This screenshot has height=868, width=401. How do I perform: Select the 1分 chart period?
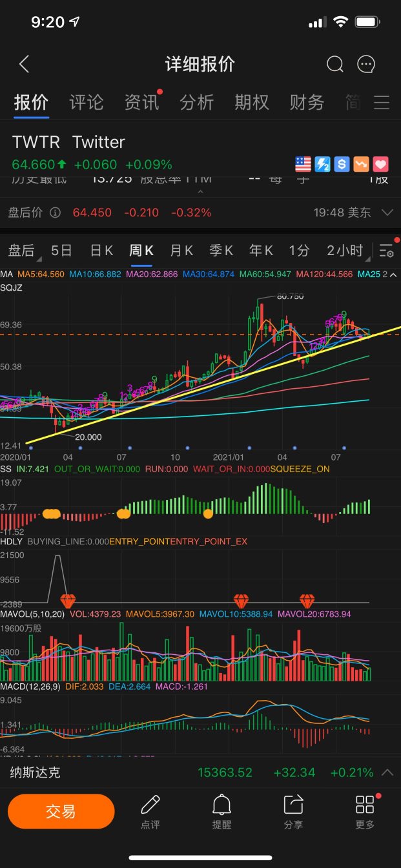pyautogui.click(x=299, y=251)
